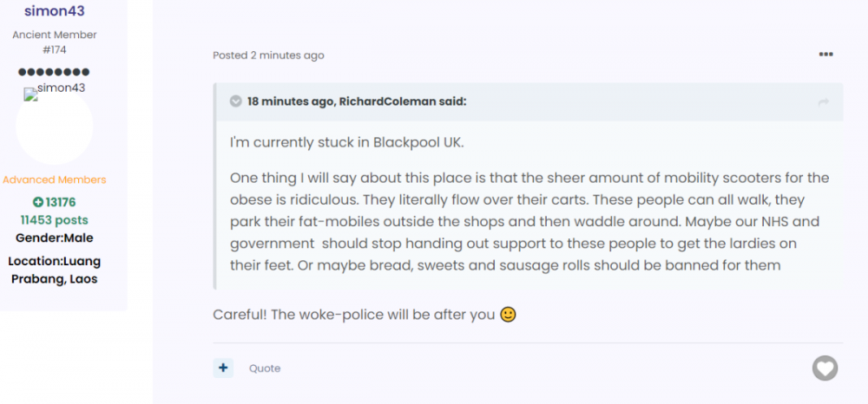The image size is (868, 404).
Task: Click the Quote link below the post
Action: 265,368
